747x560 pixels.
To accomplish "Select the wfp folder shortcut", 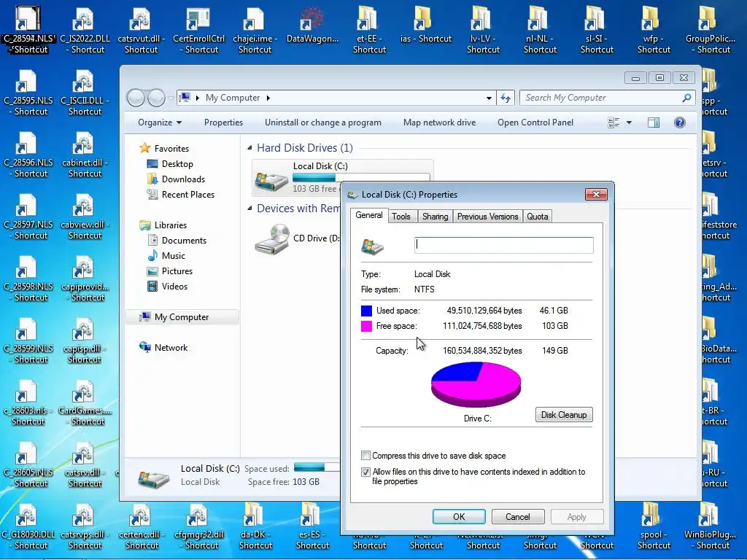I will tap(654, 29).
